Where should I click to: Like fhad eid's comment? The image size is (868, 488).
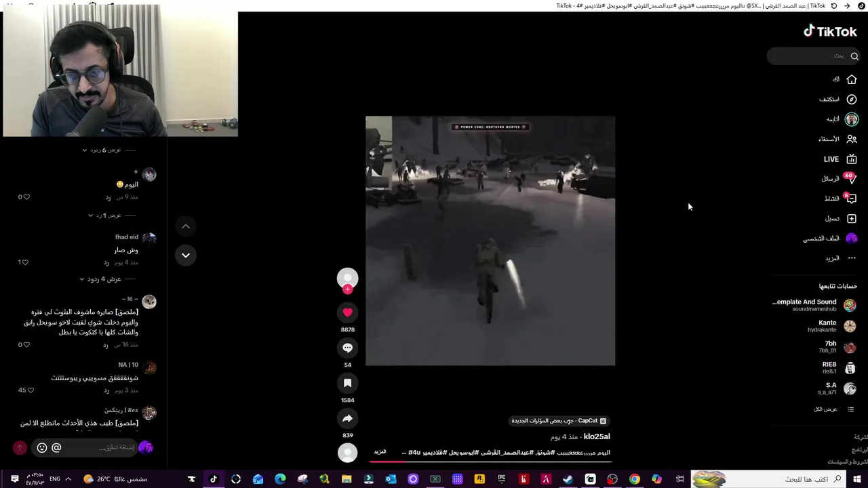24,262
